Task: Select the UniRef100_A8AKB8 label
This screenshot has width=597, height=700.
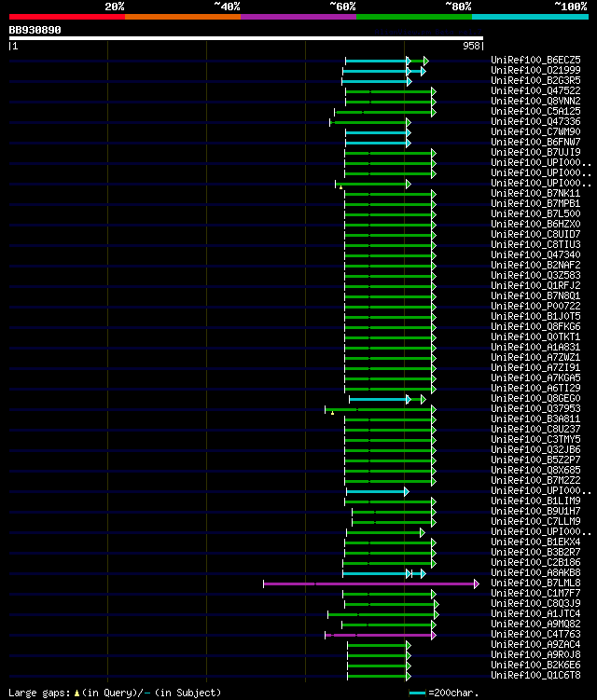Action: [x=535, y=573]
